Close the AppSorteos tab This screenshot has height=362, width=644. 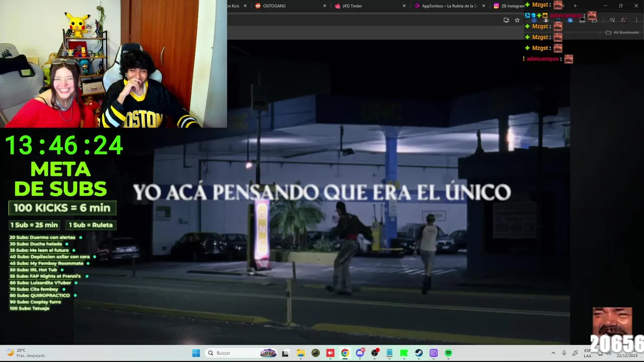coord(484,6)
